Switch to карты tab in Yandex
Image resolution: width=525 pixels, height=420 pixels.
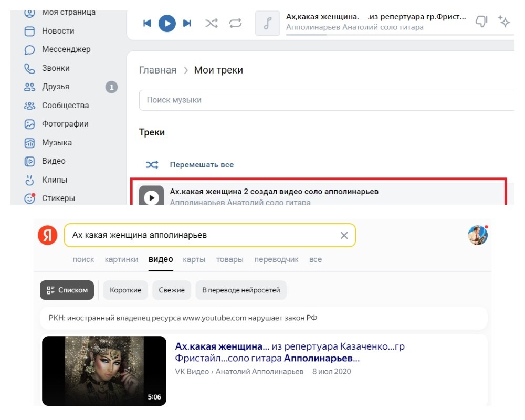pos(194,259)
